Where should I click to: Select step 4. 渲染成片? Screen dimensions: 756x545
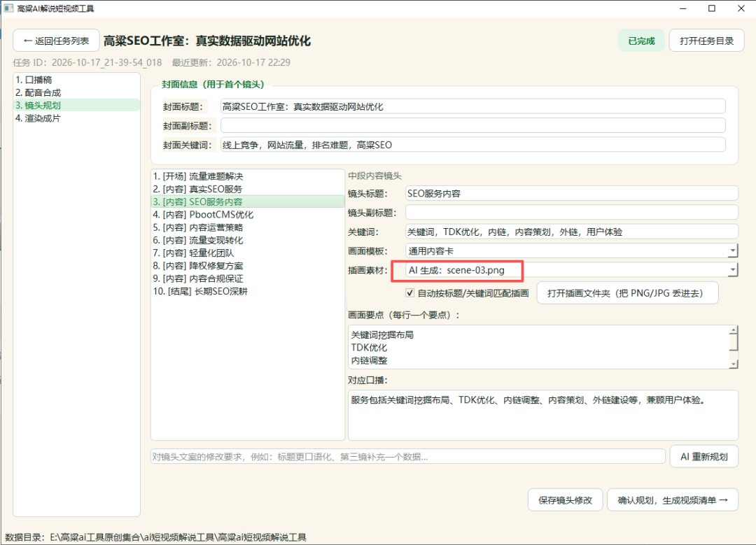point(77,118)
